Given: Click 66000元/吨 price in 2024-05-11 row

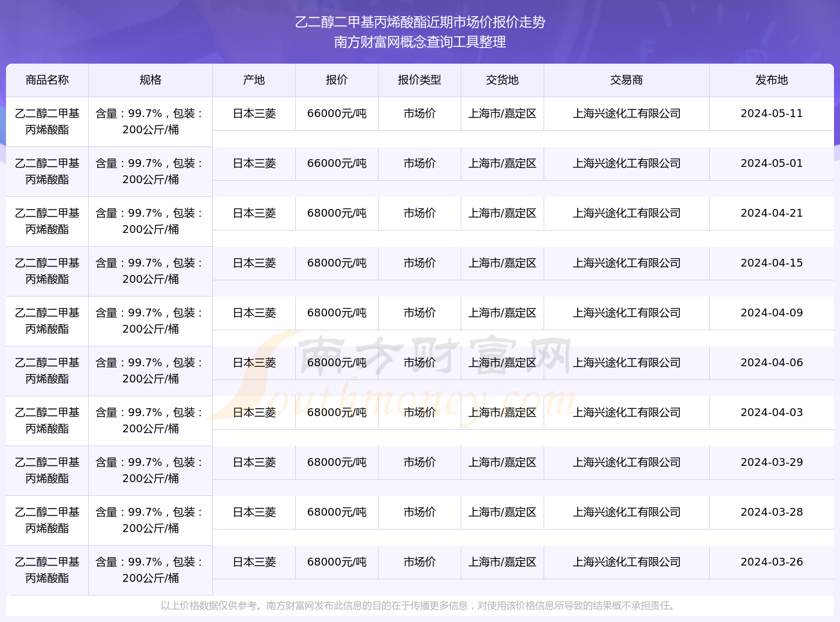Looking at the screenshot, I should tap(337, 113).
